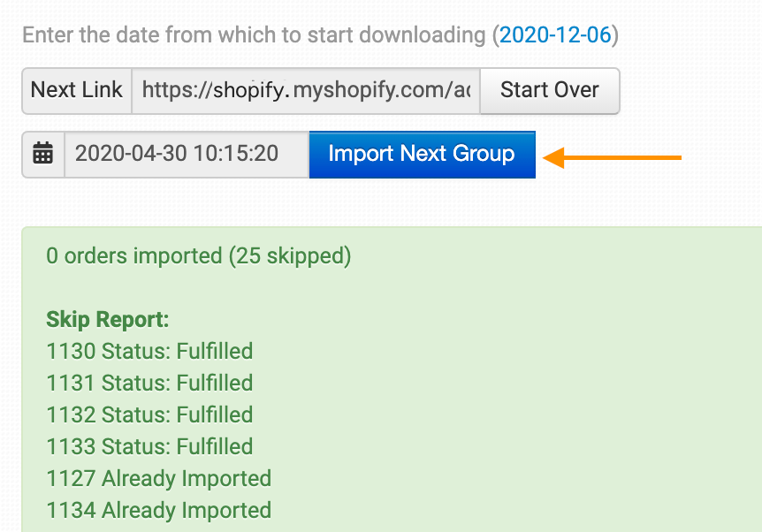Select the 1131 Status: Fulfilled entry
The height and width of the screenshot is (532, 762).
click(149, 383)
